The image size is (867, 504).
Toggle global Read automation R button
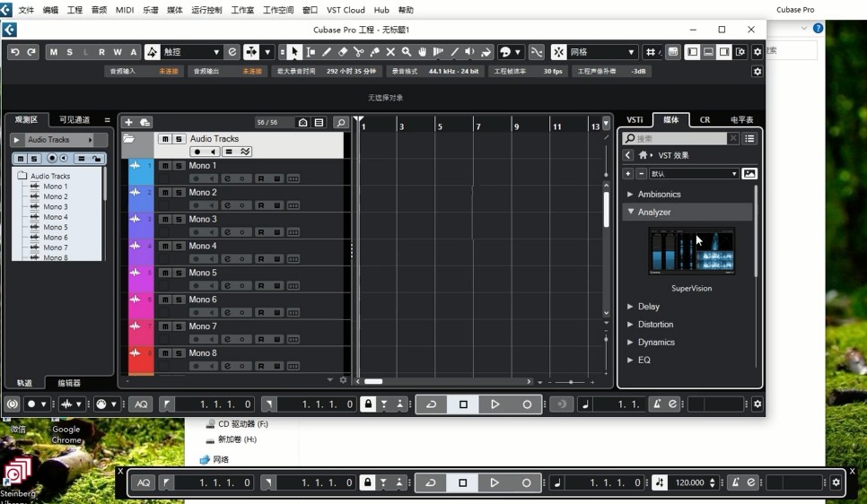coord(101,52)
